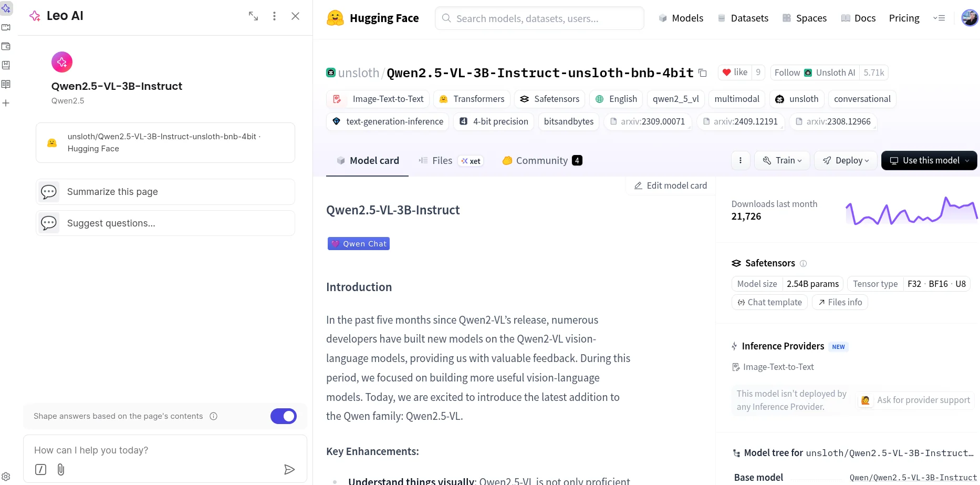Open the arxiv:2308.12966 paper tag

pos(833,121)
